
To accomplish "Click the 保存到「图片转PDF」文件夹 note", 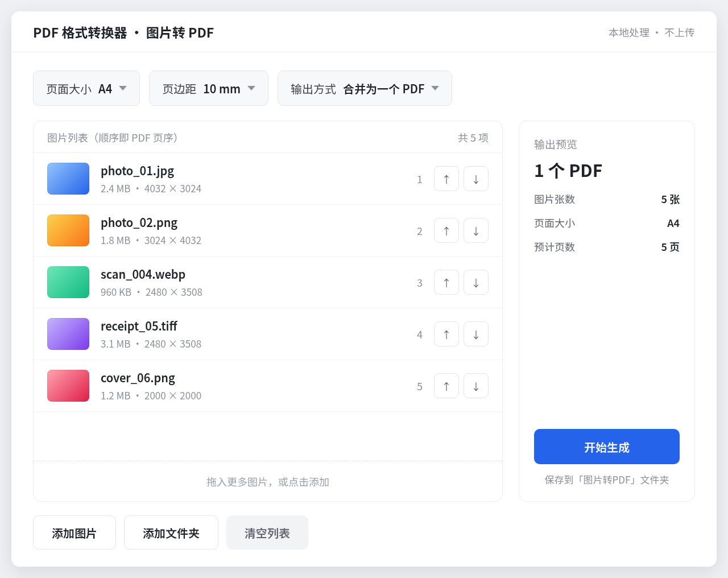I will coord(607,480).
